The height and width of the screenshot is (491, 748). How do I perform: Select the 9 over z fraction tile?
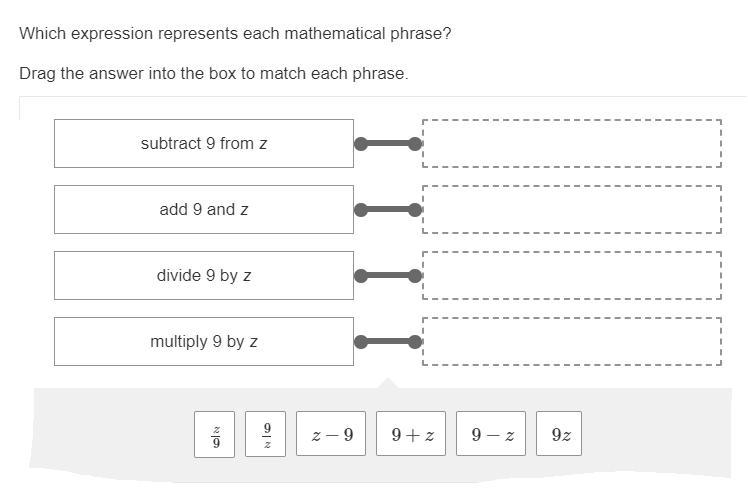coord(266,434)
